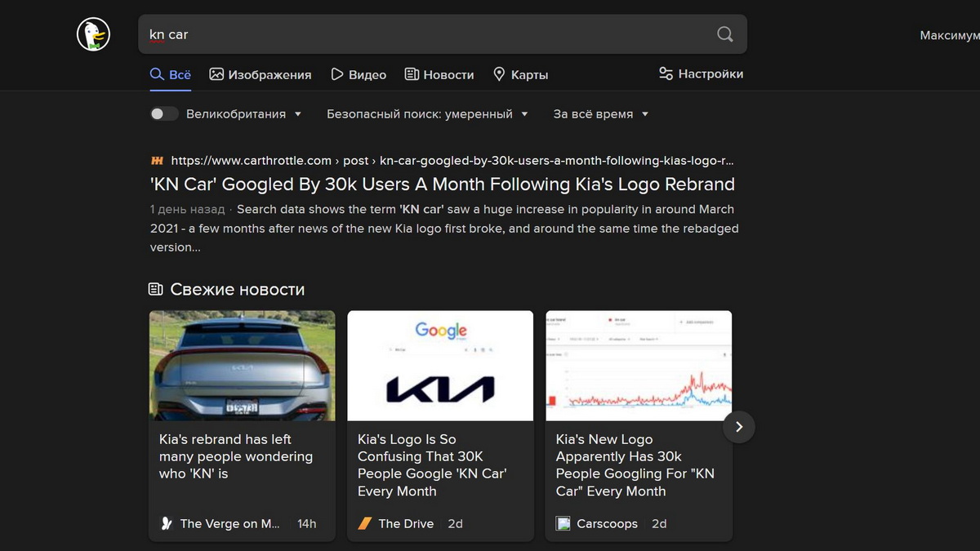Open the Настройки settings sliders icon

[x=666, y=74]
